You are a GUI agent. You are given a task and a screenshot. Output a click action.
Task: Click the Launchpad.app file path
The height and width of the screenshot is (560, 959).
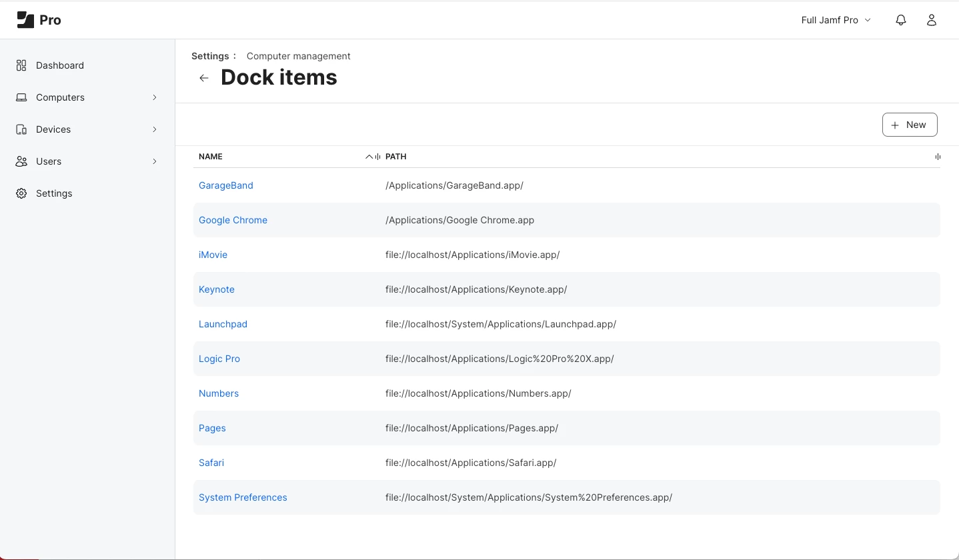501,324
